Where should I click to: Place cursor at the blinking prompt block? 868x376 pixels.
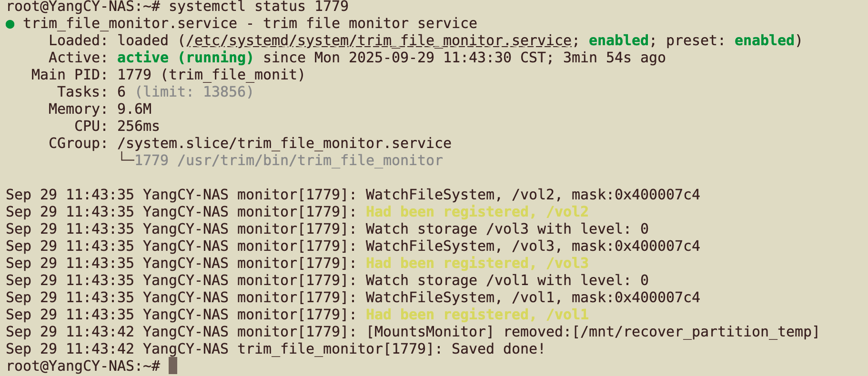(x=173, y=366)
